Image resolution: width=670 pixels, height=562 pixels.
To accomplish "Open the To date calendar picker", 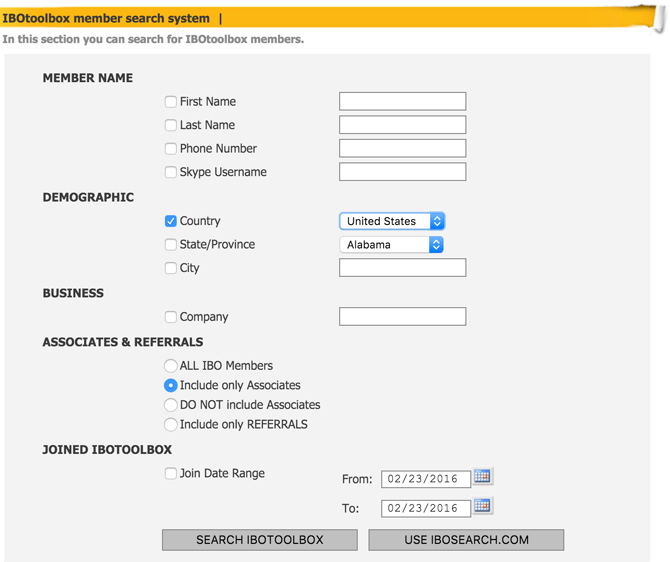I will click(482, 506).
